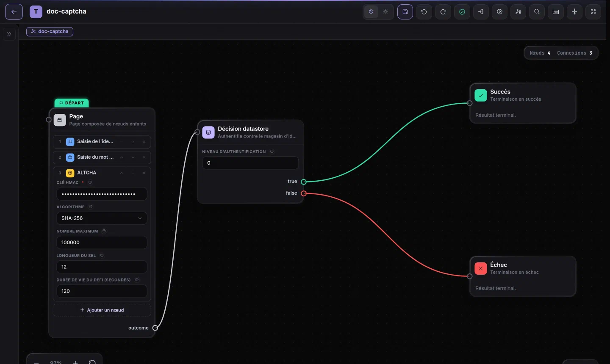This screenshot has height=364, width=610.
Task: Click the purple T project avatar
Action: (36, 12)
